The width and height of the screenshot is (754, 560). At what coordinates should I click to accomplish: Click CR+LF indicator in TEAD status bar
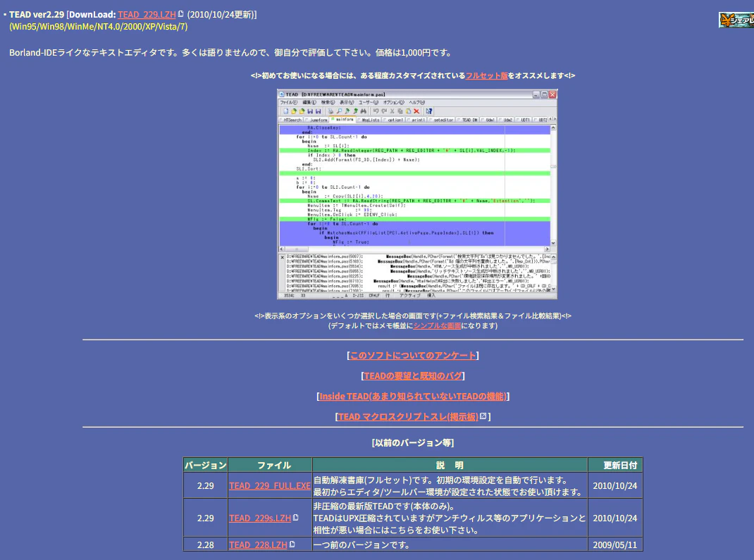click(374, 296)
